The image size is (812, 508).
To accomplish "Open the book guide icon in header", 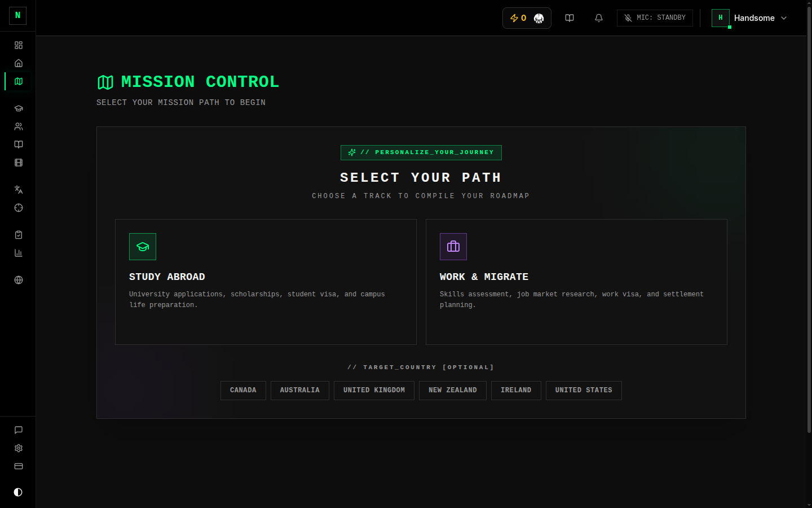I will coord(570,18).
